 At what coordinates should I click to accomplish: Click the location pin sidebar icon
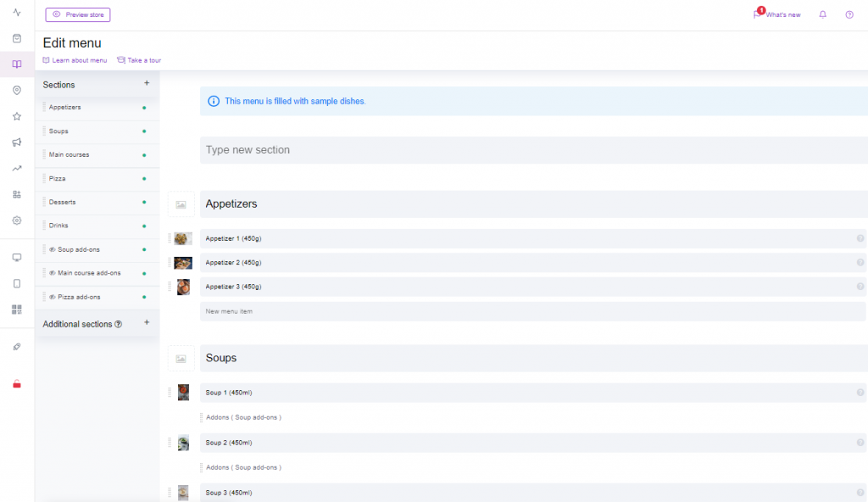coord(16,91)
